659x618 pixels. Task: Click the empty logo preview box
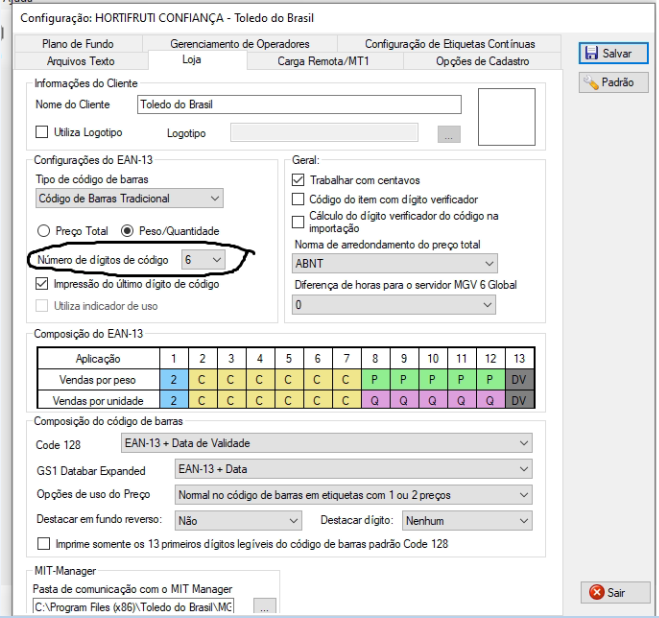(x=506, y=117)
